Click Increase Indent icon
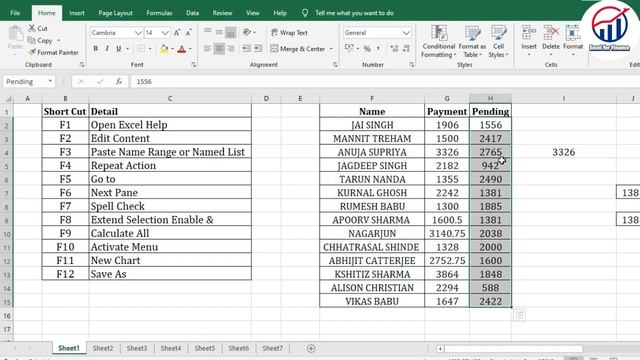This screenshot has height=360, width=640. [258, 49]
